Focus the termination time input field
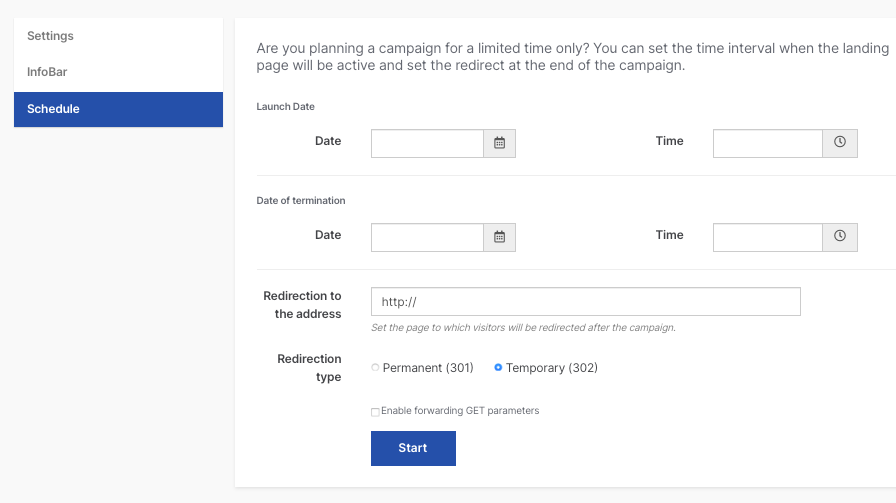The height and width of the screenshot is (503, 896). coord(767,237)
